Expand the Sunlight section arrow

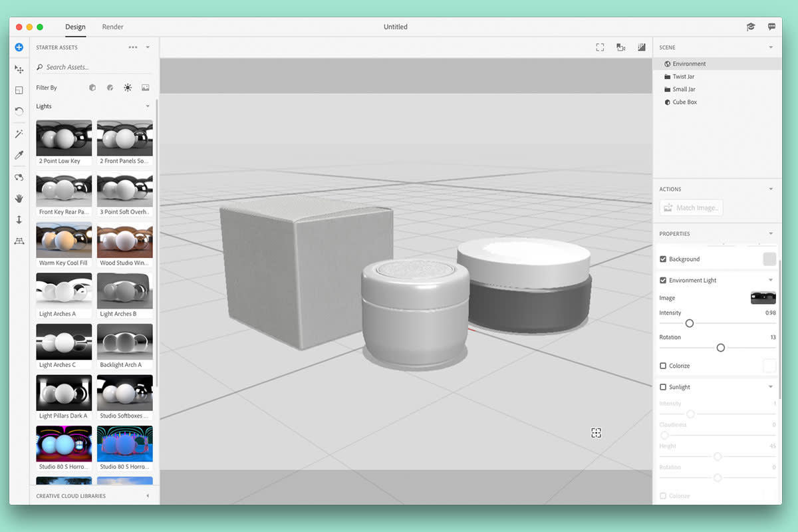click(x=771, y=387)
